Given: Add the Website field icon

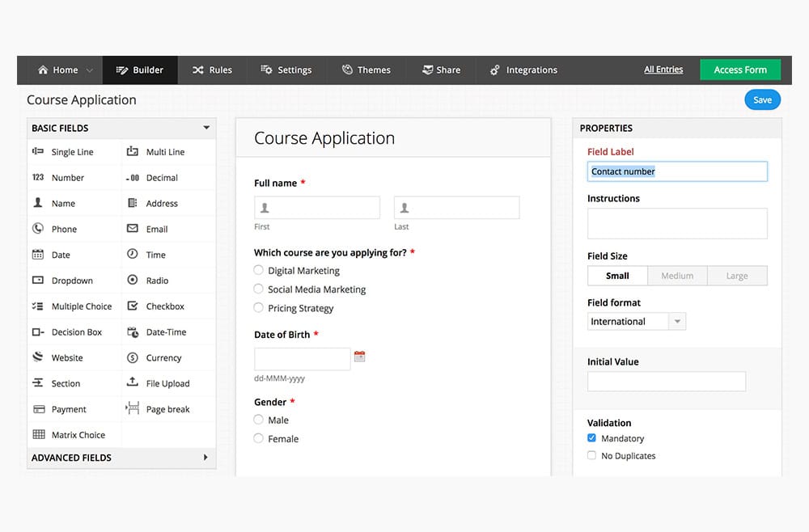Looking at the screenshot, I should 38,357.
